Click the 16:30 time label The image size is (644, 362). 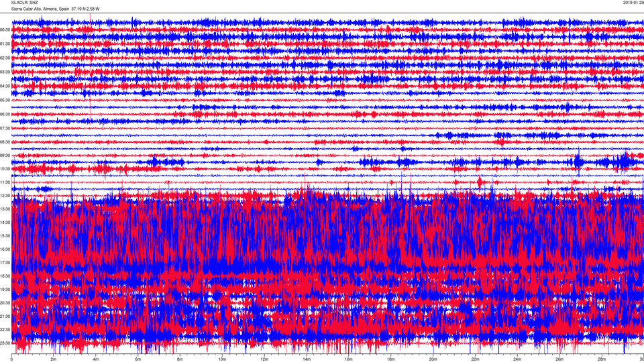tap(5, 249)
